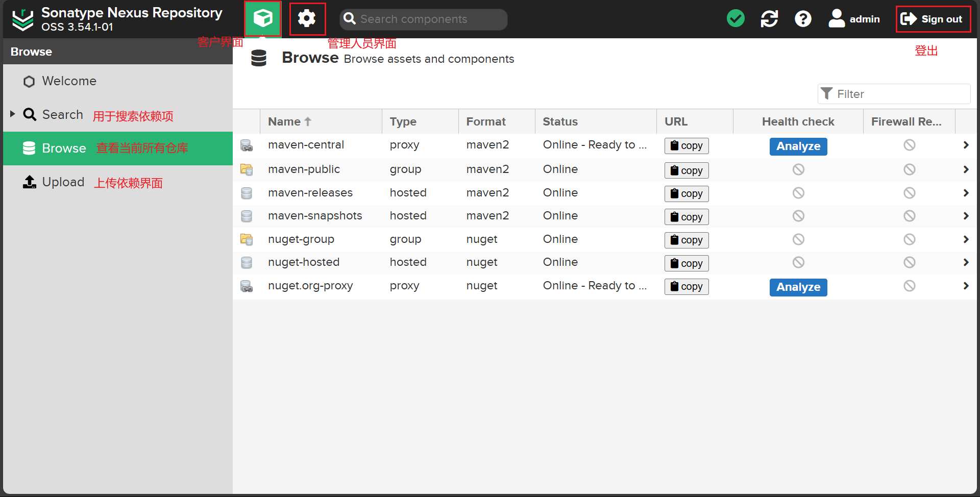Image resolution: width=980 pixels, height=497 pixels.
Task: Open the admin user account
Action: (854, 19)
